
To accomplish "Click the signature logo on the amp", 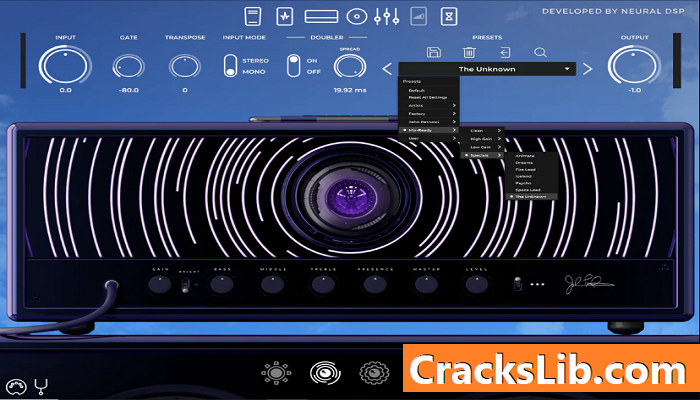I will [589, 284].
